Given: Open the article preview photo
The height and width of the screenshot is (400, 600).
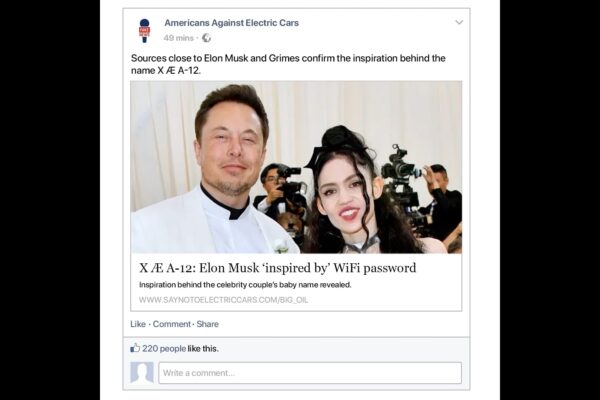Looking at the screenshot, I should (x=296, y=167).
